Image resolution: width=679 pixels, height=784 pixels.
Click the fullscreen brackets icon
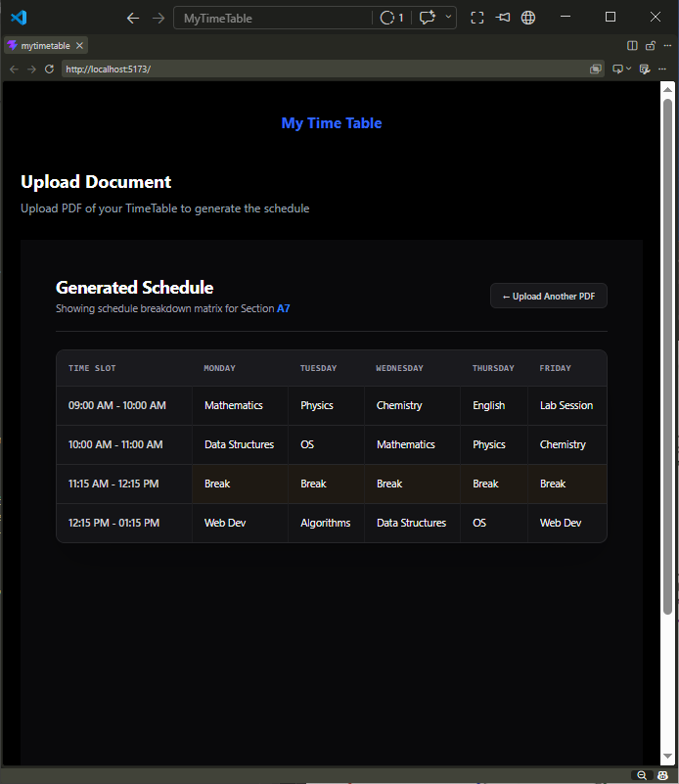pyautogui.click(x=477, y=18)
